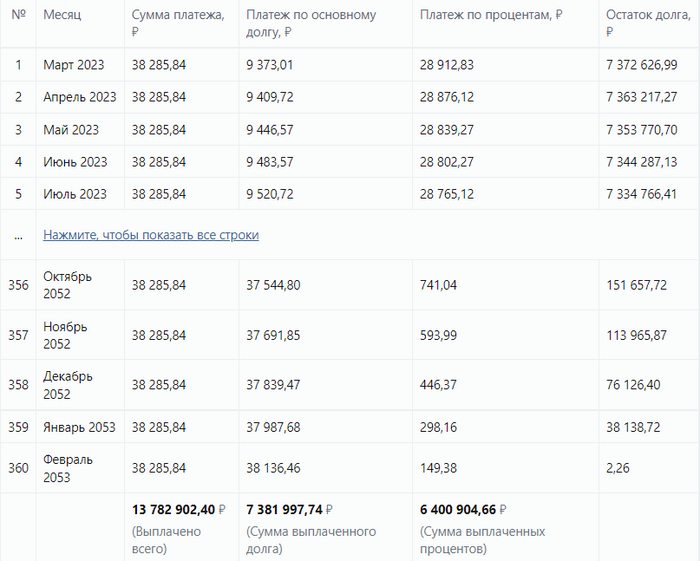Select total paid amount 13 782 902,40 ₽

pos(179,509)
